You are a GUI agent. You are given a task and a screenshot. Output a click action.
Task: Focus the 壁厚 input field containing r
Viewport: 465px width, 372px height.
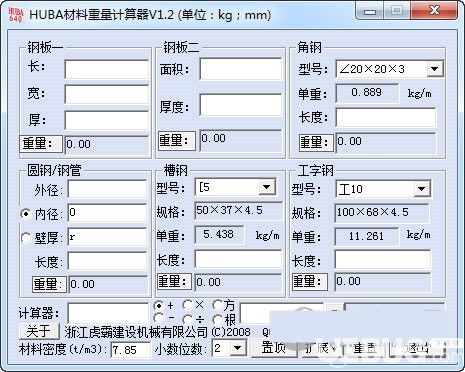click(107, 237)
